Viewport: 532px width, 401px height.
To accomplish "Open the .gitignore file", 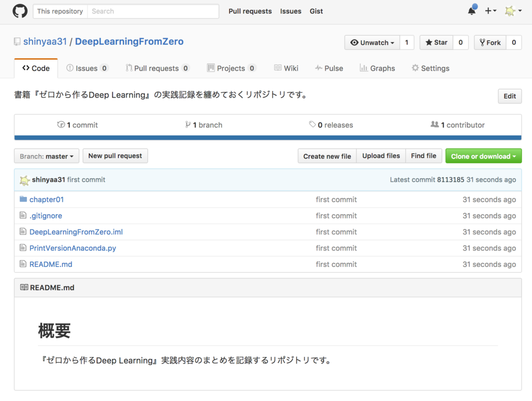I will point(46,216).
